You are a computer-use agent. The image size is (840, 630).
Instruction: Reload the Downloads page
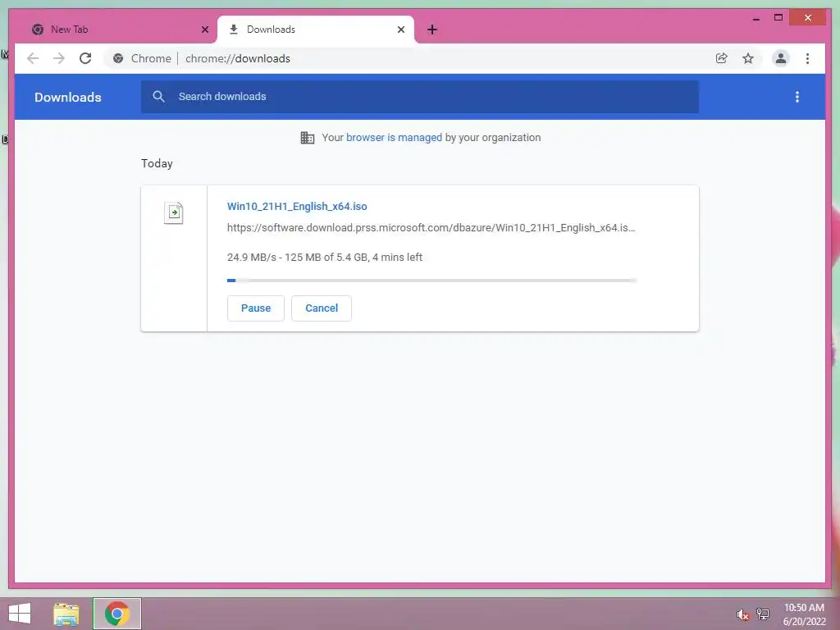tap(85, 58)
